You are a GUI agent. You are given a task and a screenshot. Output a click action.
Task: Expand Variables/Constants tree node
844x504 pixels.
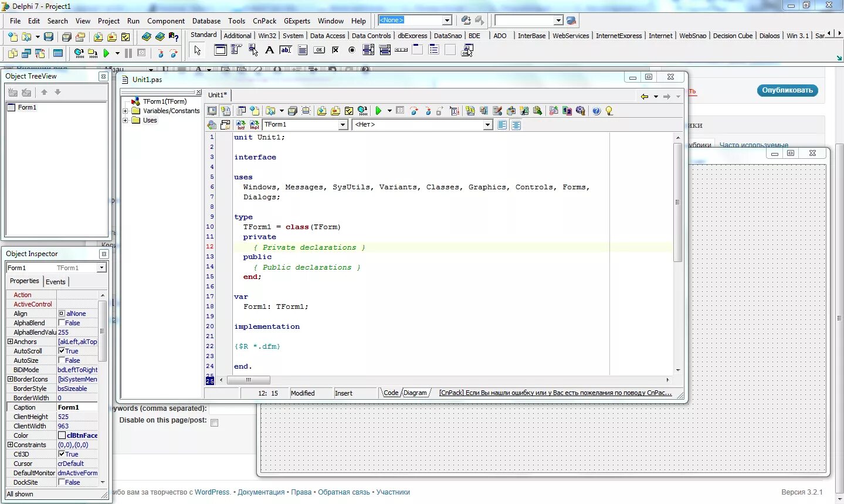tap(125, 111)
